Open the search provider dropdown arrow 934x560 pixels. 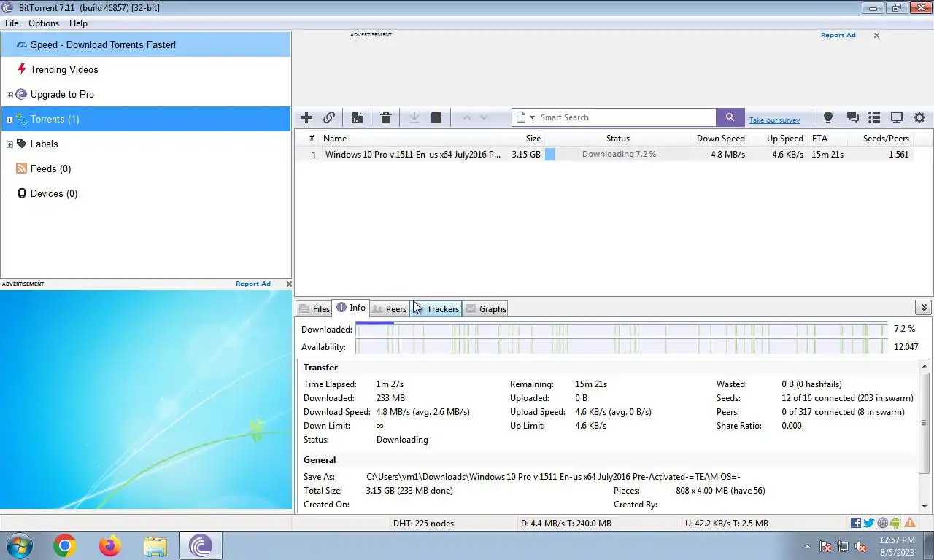pyautogui.click(x=532, y=117)
